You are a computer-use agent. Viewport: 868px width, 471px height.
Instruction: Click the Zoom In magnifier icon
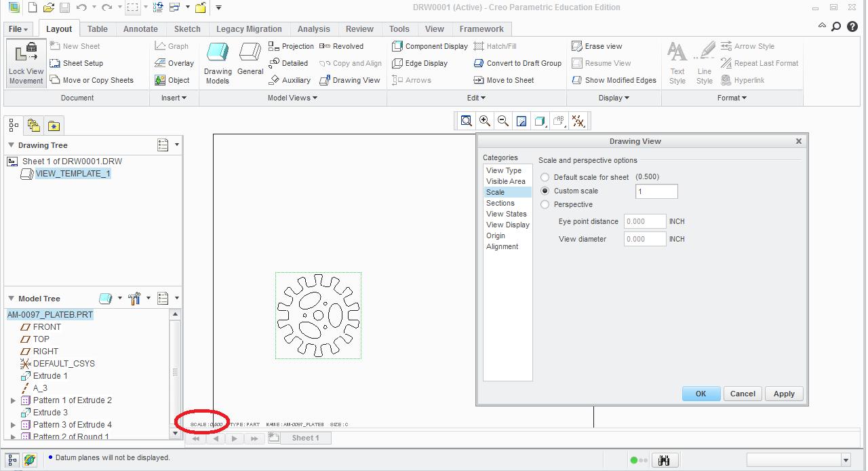(485, 121)
